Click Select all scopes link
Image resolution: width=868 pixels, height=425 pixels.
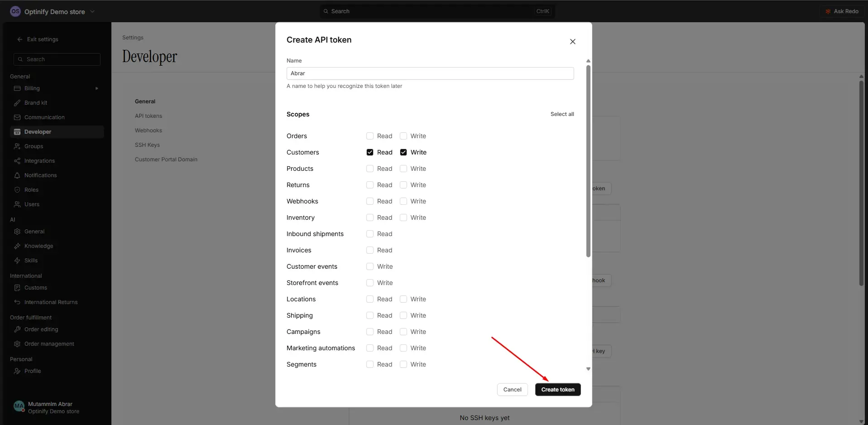(x=562, y=114)
